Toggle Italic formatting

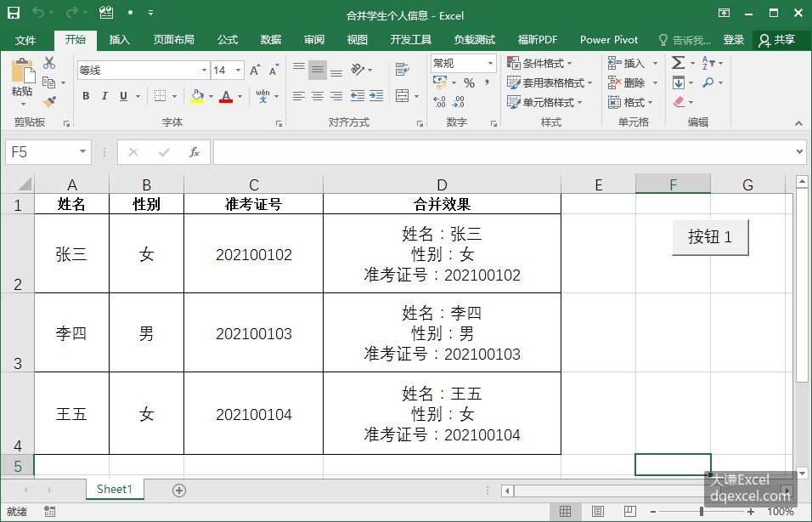click(x=104, y=96)
